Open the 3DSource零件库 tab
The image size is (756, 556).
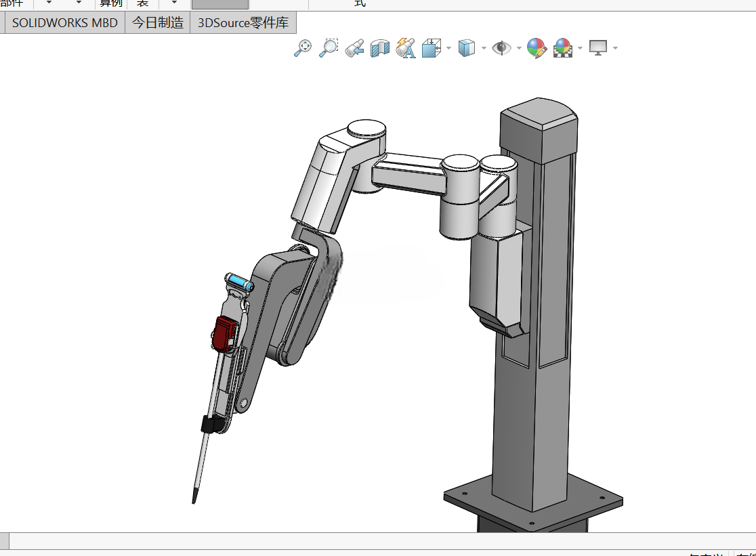[243, 22]
